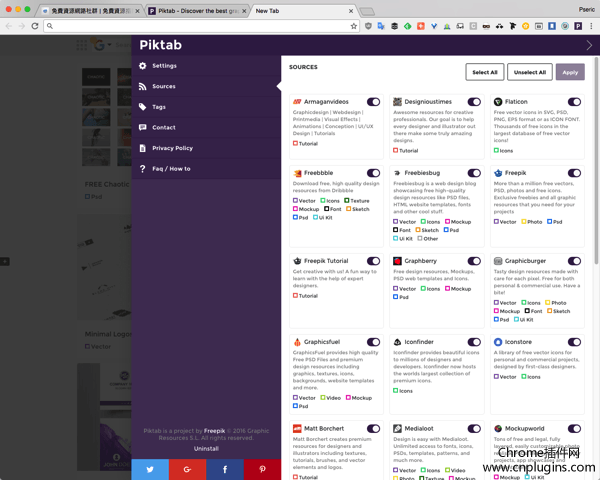
Task: Share Piktab on Google Plus
Action: tap(187, 470)
